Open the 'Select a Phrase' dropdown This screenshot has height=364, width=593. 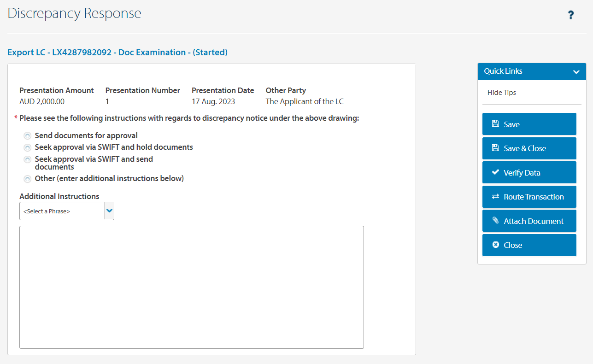pos(62,211)
